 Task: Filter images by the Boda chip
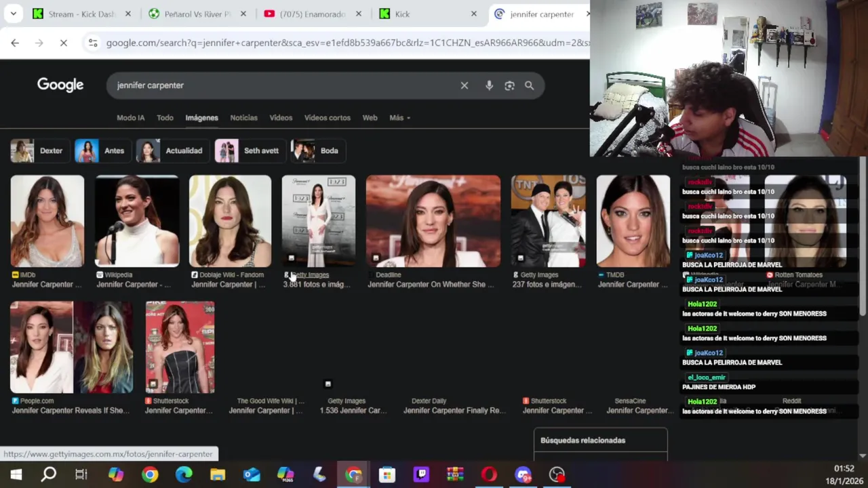[317, 150]
